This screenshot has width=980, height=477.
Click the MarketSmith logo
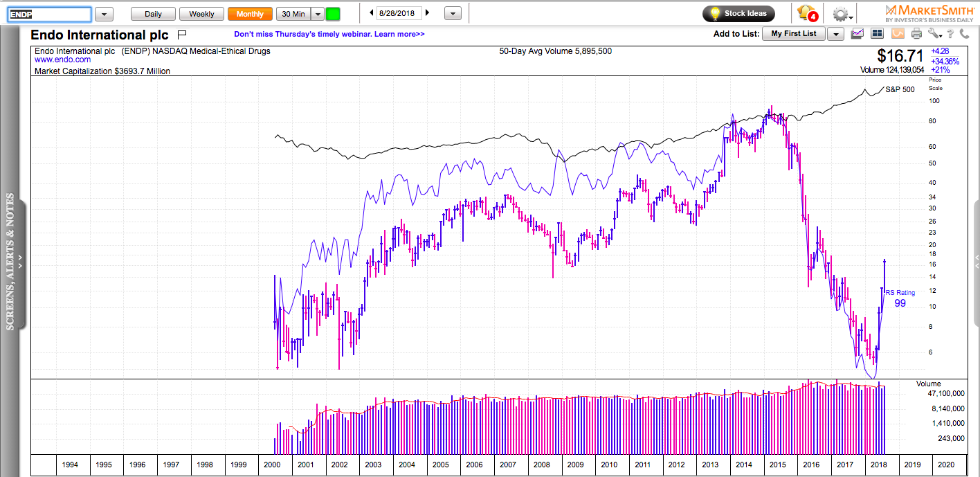[x=929, y=13]
